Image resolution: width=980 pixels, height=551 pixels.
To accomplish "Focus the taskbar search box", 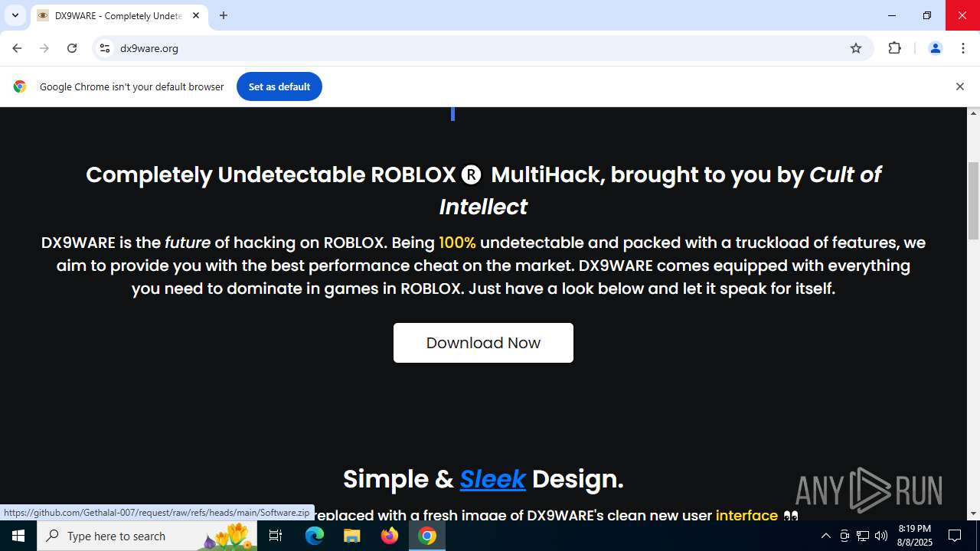I will [147, 536].
